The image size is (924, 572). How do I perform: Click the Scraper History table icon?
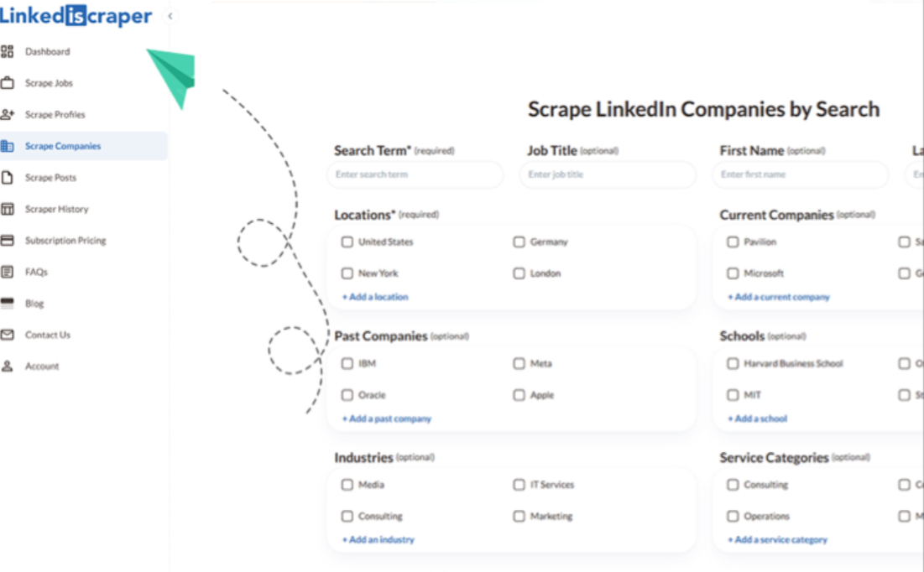pos(8,209)
